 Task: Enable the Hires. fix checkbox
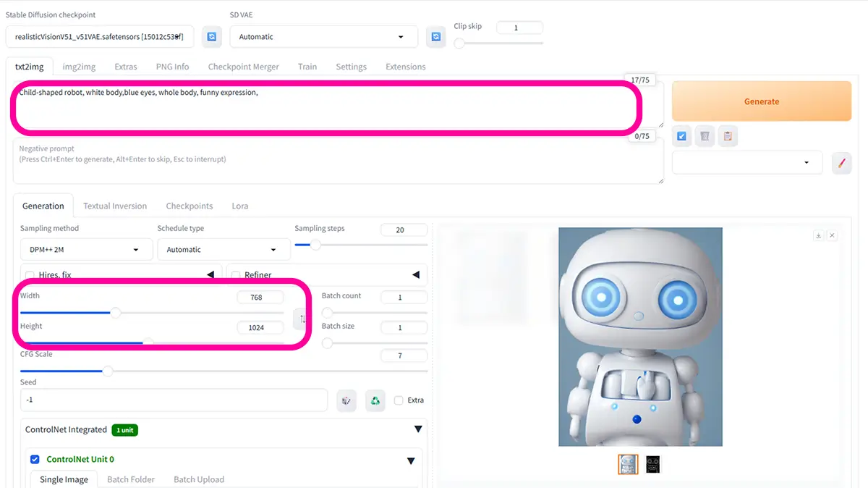click(30, 275)
